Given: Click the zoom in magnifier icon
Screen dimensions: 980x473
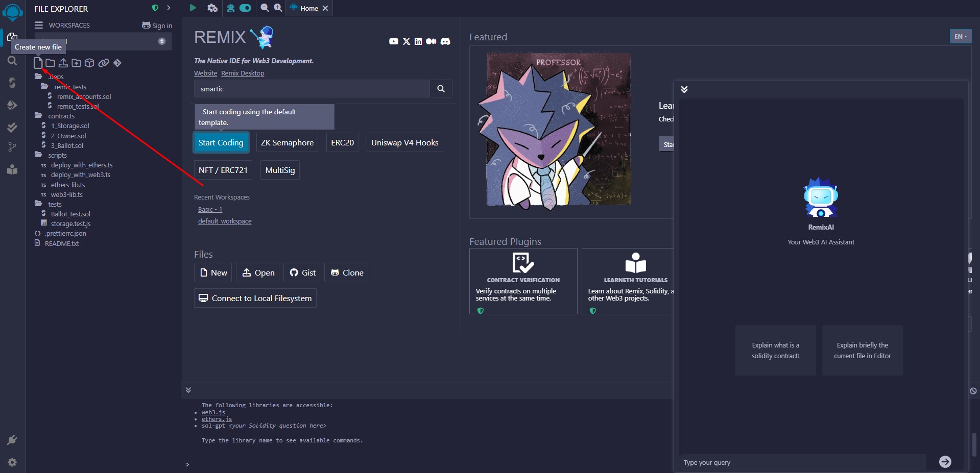Looking at the screenshot, I should (x=278, y=8).
